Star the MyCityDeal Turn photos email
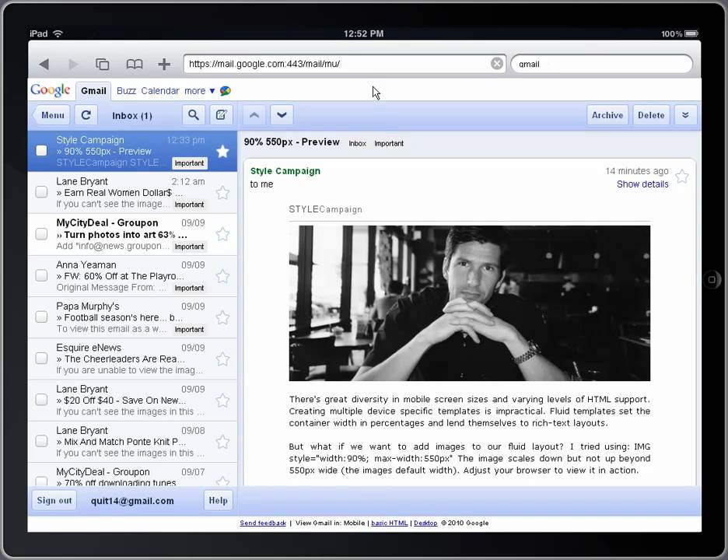Screen dimensions: 728x560 [x=223, y=234]
